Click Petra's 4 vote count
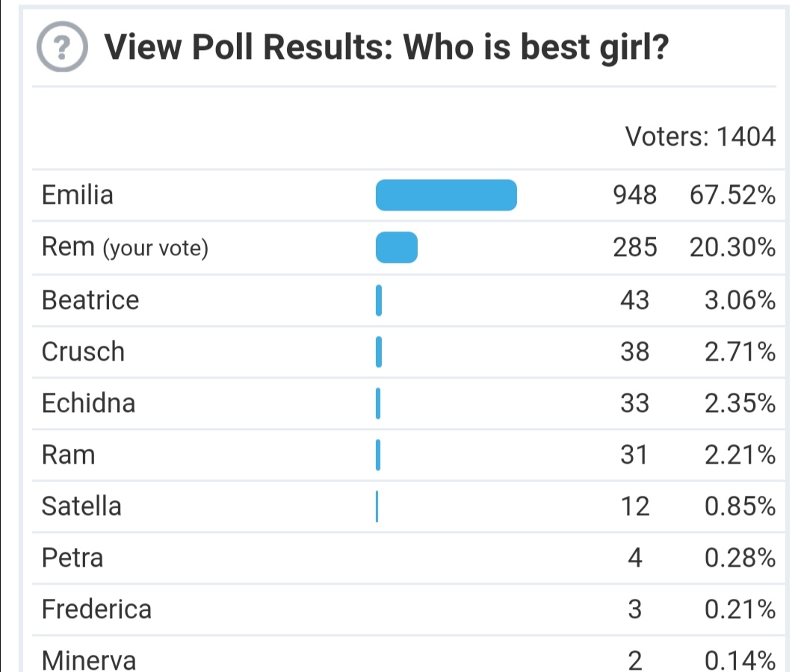 click(x=634, y=559)
